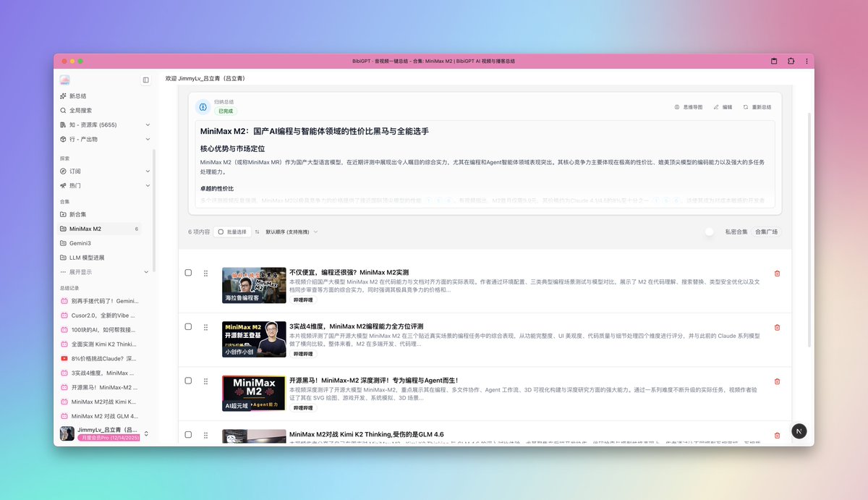This screenshot has height=500, width=868.
Task: Check the box for 不仅便宜，编程还很强 video
Action: [188, 273]
